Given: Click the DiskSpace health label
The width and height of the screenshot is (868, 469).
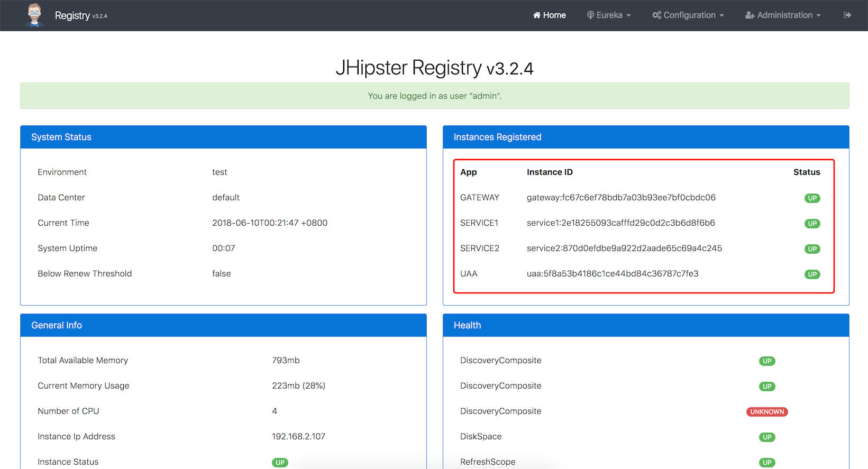Looking at the screenshot, I should (481, 436).
